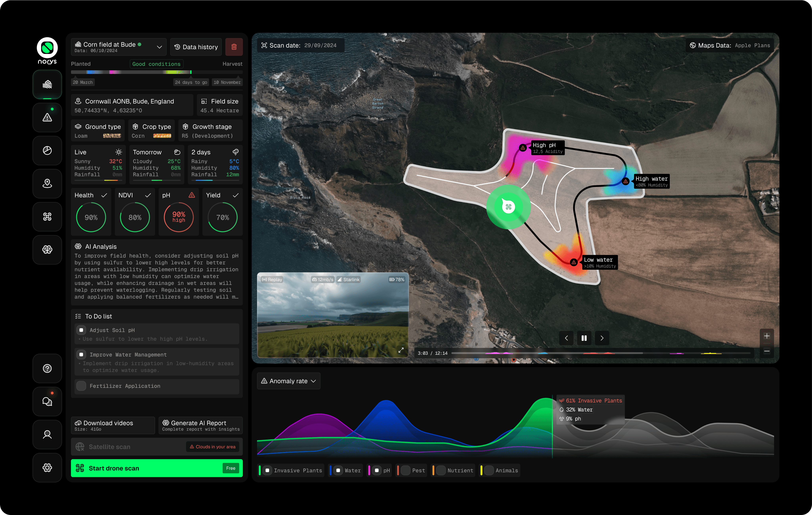Open the location pin section in sidebar

[x=47, y=184]
